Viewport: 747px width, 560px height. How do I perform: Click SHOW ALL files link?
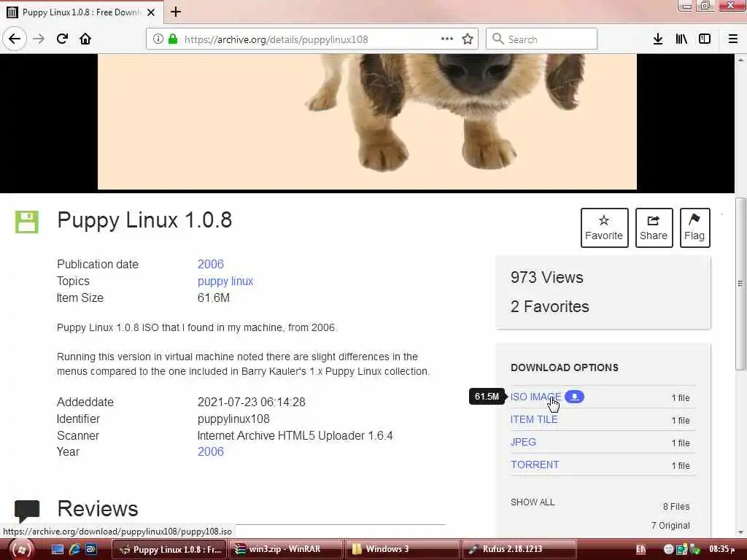[x=533, y=502]
